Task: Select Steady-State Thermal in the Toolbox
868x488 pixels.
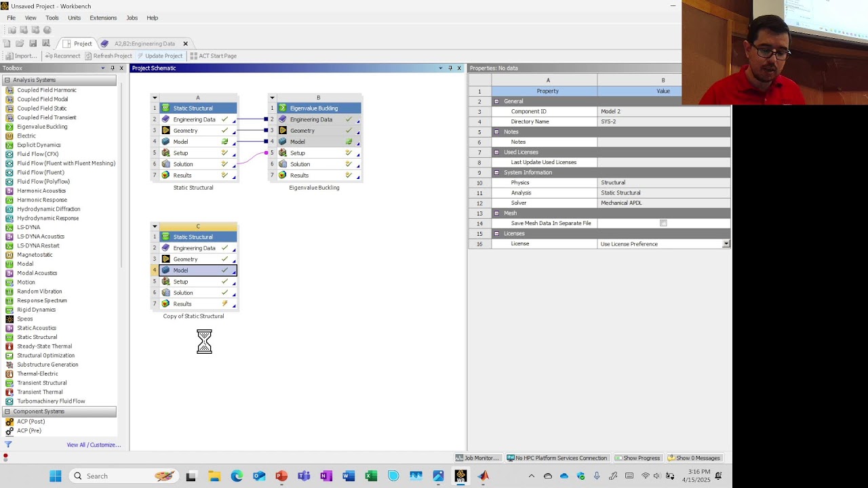Action: (x=44, y=346)
